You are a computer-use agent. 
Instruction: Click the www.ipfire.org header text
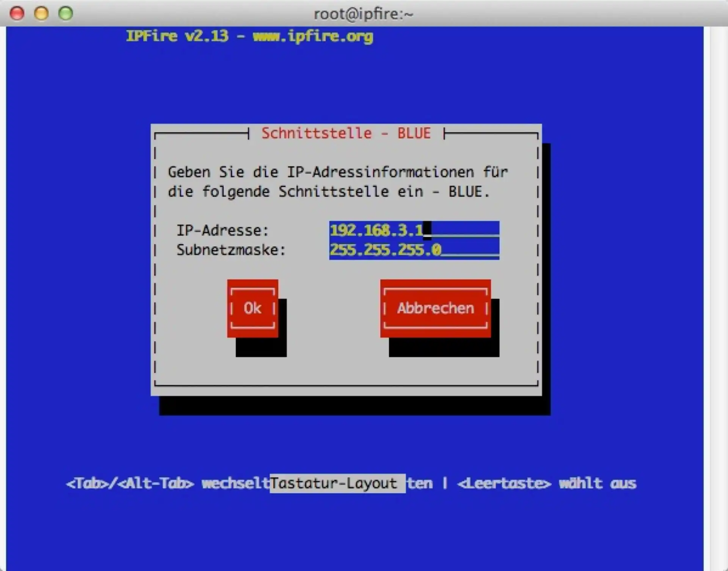point(313,36)
